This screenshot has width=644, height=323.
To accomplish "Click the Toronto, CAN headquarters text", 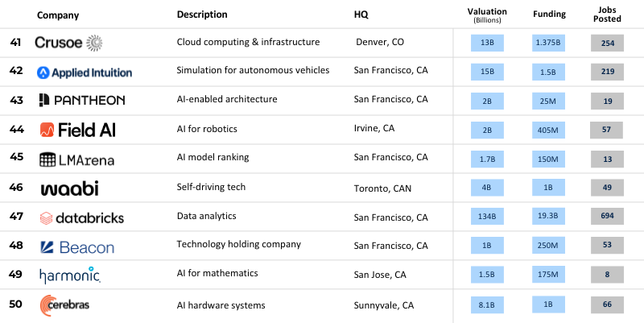I will point(383,188).
